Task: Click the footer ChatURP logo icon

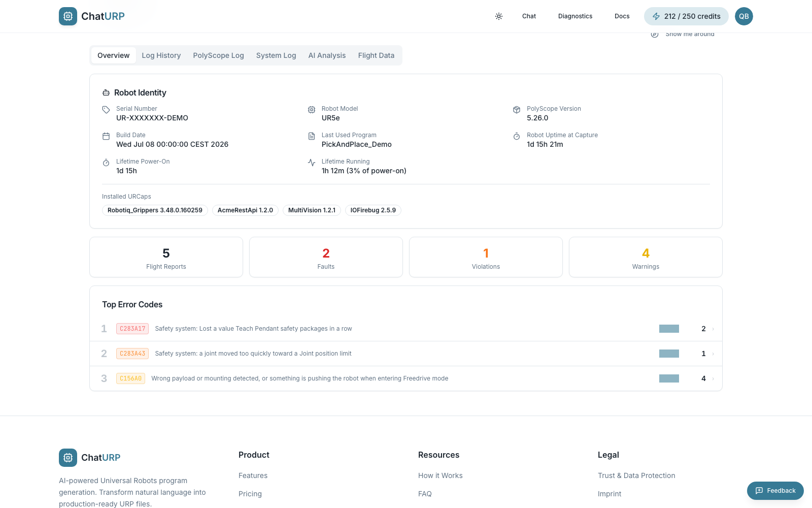Action: [68, 458]
